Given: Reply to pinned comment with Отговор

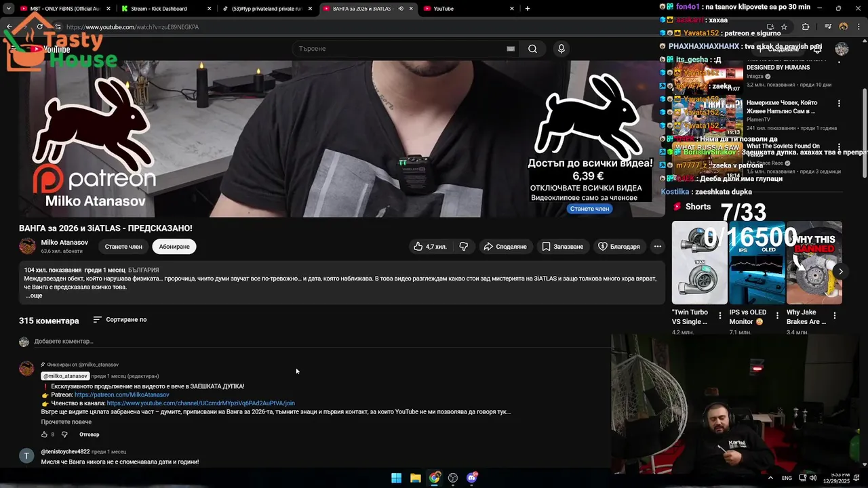Looking at the screenshot, I should (x=89, y=434).
